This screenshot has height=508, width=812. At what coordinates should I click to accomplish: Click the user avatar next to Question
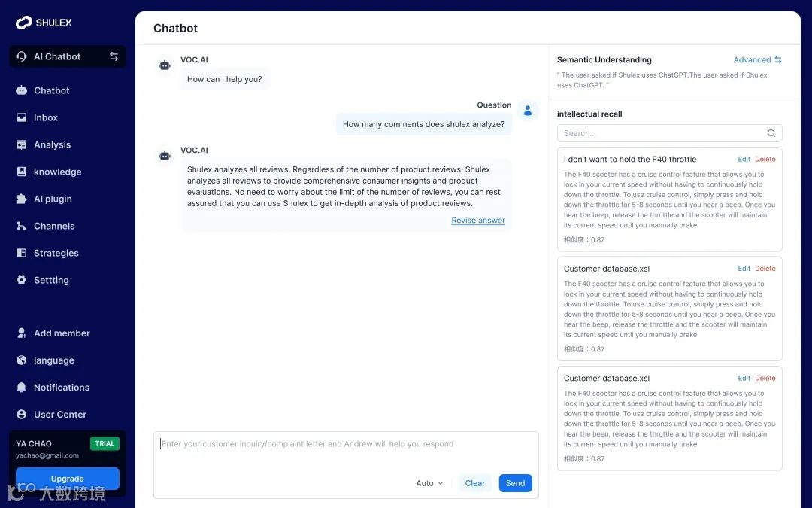tap(528, 111)
